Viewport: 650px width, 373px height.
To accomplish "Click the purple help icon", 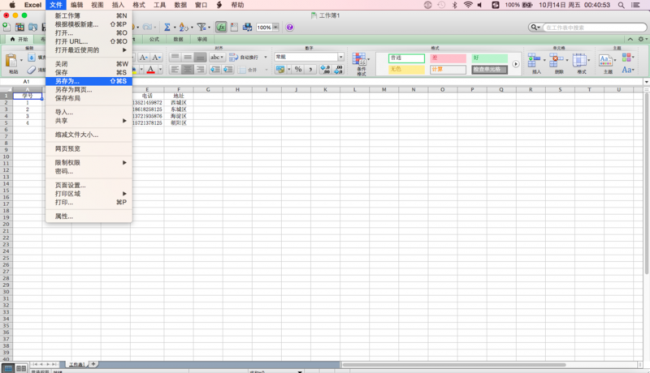I will click(x=290, y=27).
